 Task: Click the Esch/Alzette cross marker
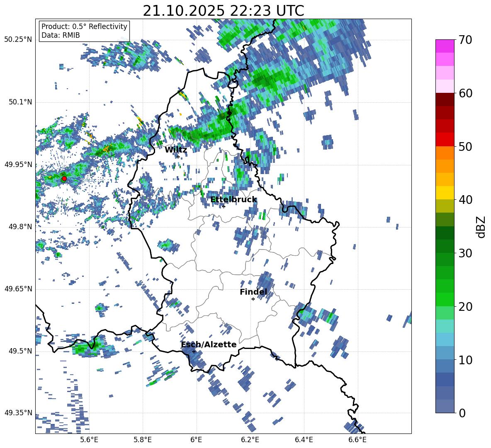[194, 351]
